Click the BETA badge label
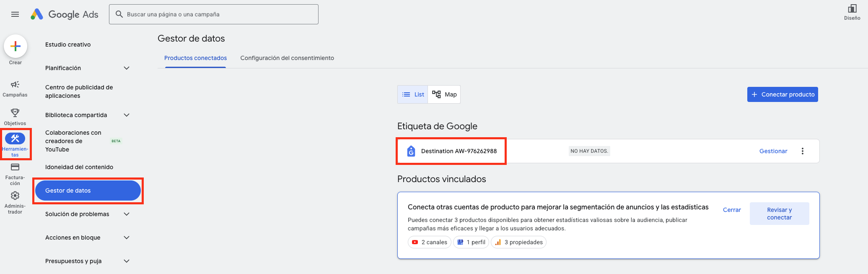Viewport: 868px width, 274px height. pyautogui.click(x=116, y=141)
